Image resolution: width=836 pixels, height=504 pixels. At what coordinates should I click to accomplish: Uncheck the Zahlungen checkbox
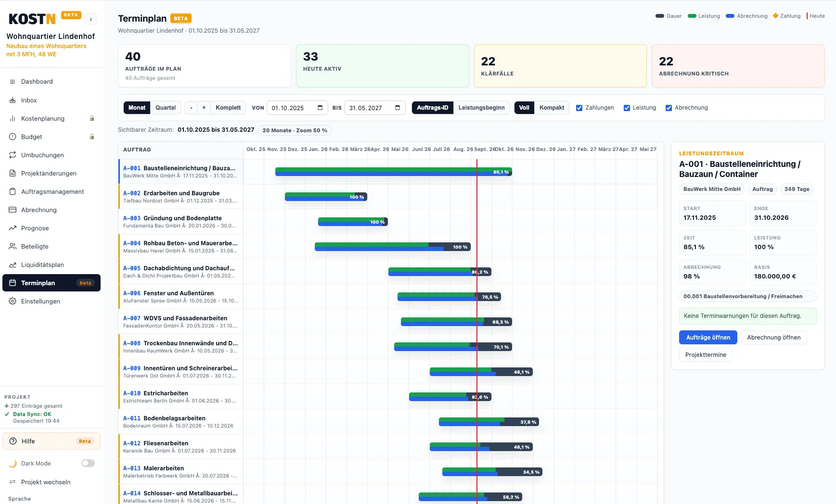[579, 108]
